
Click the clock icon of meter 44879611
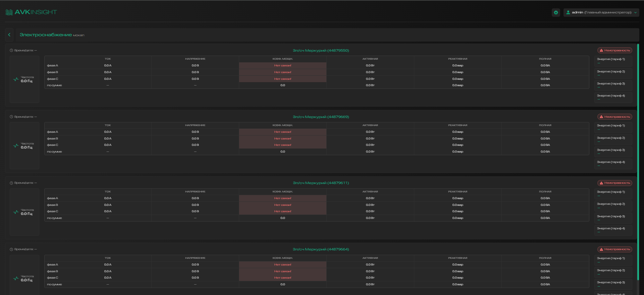point(11,183)
